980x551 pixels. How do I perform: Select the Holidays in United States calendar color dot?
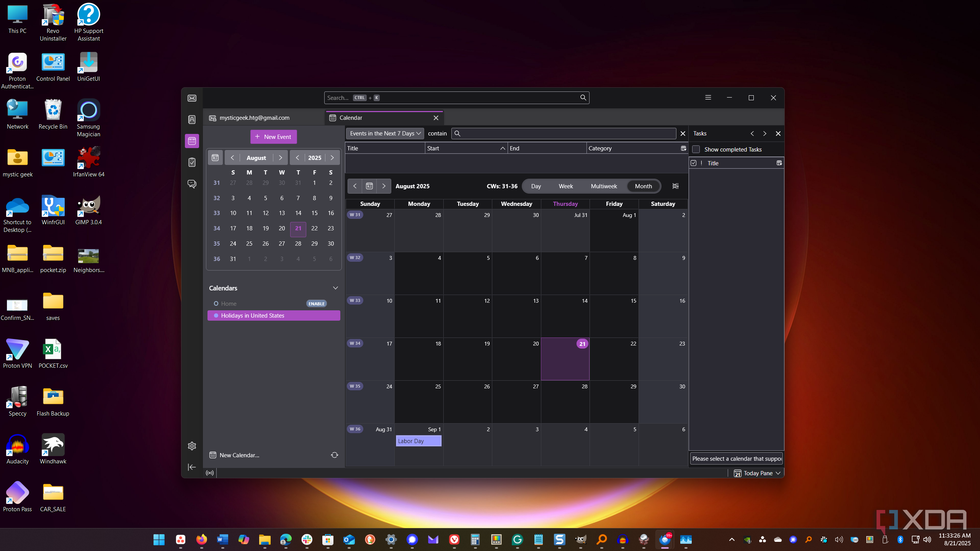pos(216,315)
